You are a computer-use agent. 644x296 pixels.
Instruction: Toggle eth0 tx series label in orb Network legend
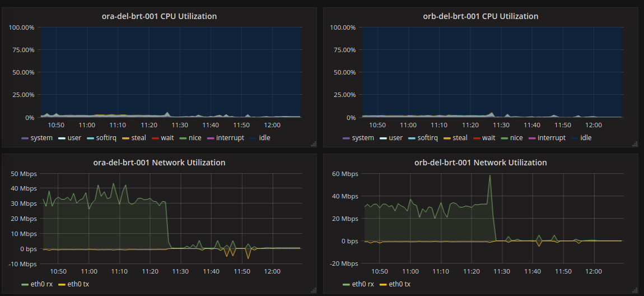(x=399, y=284)
